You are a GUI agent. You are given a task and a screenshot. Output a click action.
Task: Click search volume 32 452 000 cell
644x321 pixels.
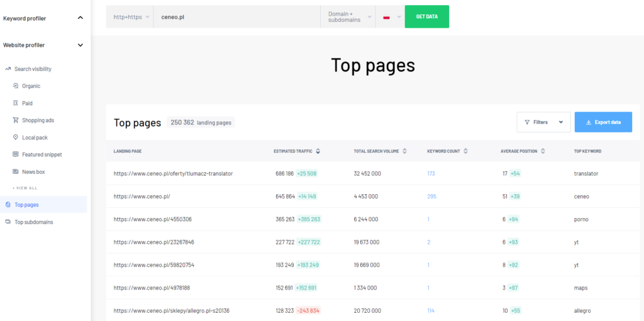367,173
